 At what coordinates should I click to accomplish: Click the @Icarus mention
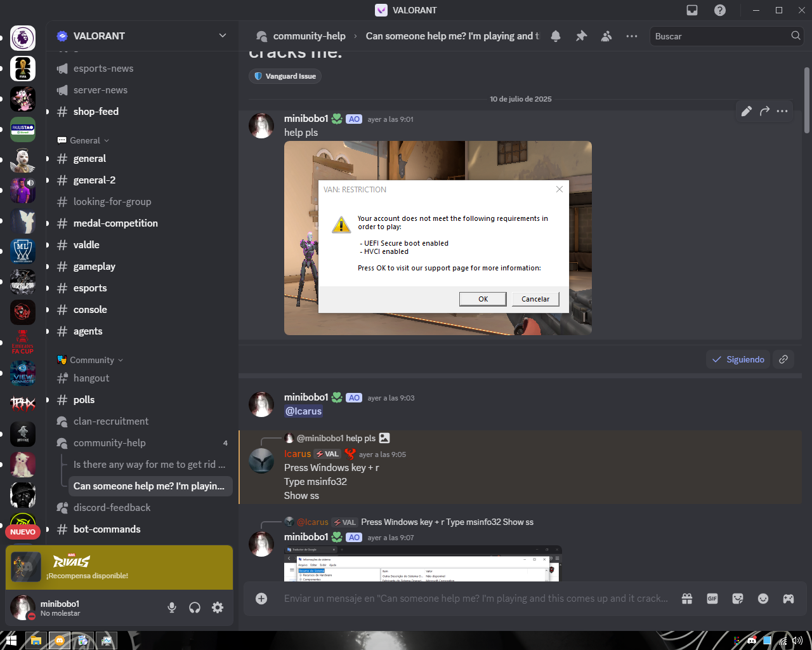pos(303,411)
